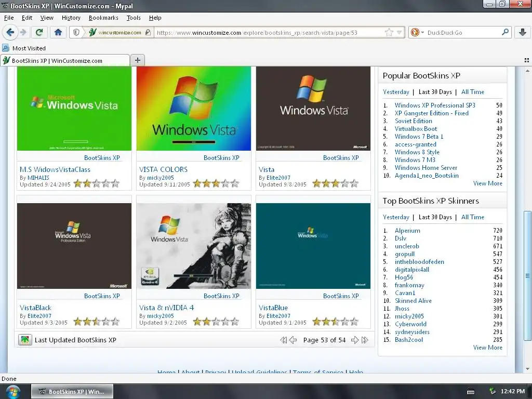The image size is (532, 399).
Task: Click the system tray notification icon
Action: click(493, 392)
